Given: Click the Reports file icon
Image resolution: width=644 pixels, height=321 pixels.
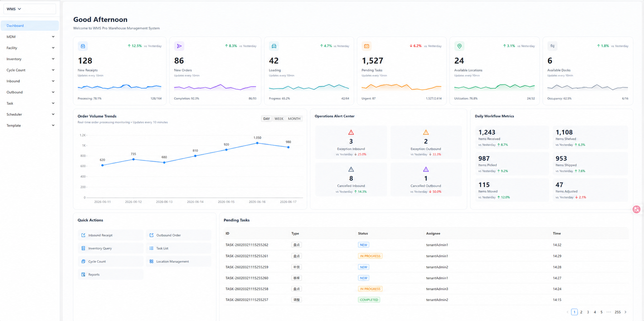Looking at the screenshot, I should (83, 274).
